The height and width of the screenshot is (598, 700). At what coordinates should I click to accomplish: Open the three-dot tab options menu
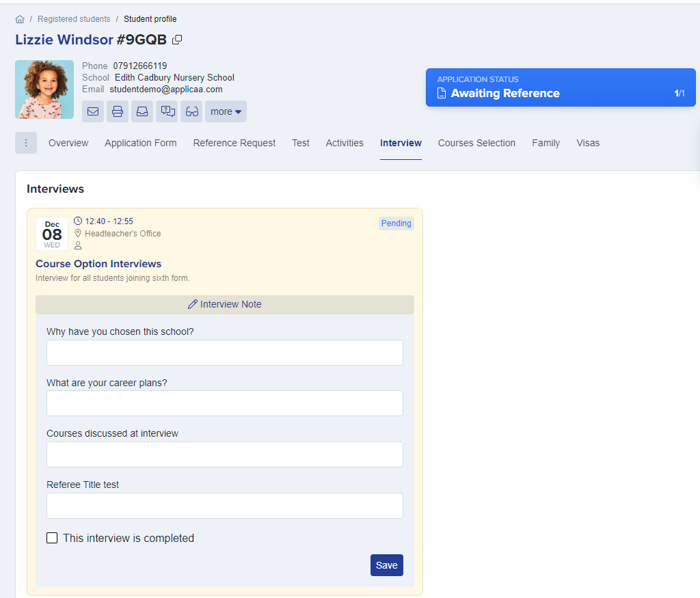point(26,143)
